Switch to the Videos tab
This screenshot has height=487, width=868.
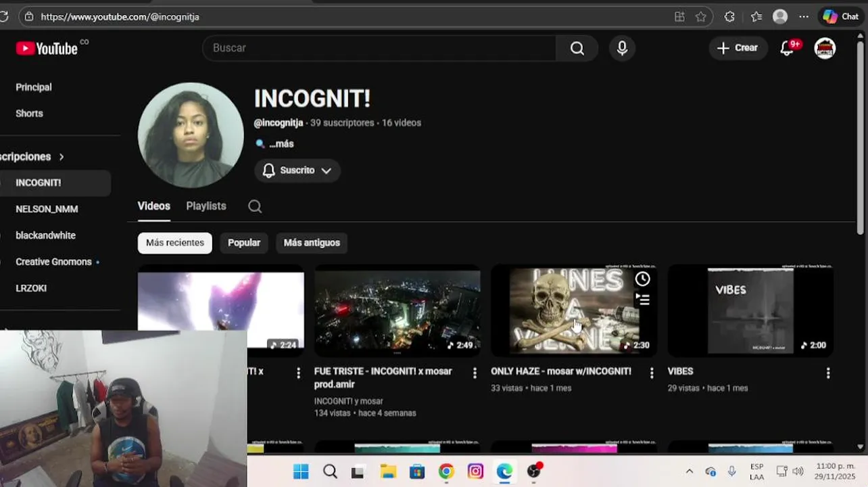(x=154, y=206)
